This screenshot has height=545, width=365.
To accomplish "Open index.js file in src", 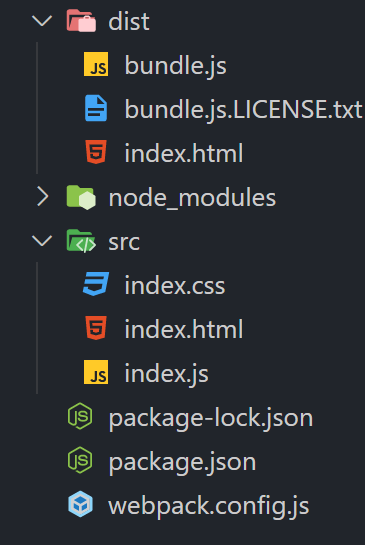I will pos(167,374).
